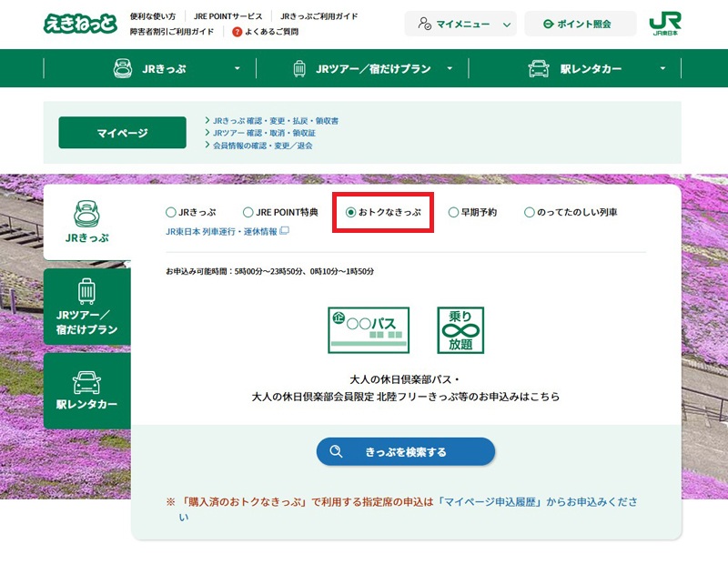Click the question mark FAQ icon
Image resolution: width=728 pixels, height=564 pixels.
click(237, 32)
